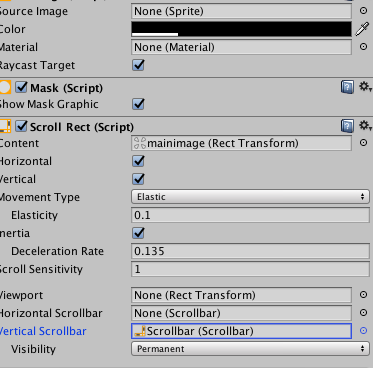Click the Scroll Sensitivity label
373x368 pixels.
pos(41,269)
